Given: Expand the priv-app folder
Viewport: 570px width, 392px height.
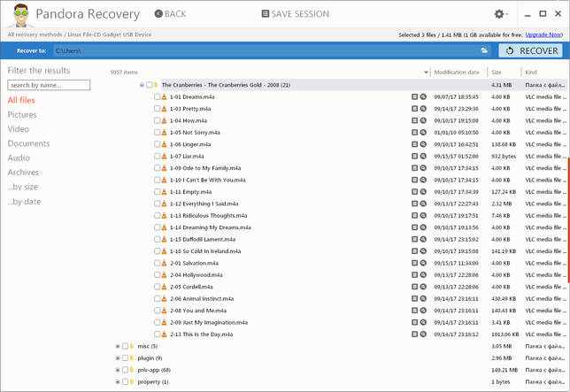Looking at the screenshot, I should coord(118,370).
